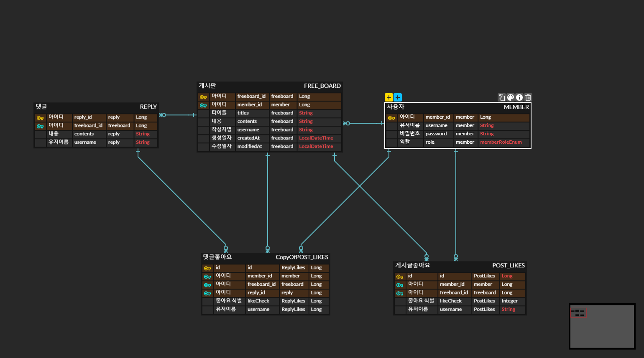Select the POST_LIKES table name
The width and height of the screenshot is (644, 358).
click(x=508, y=265)
